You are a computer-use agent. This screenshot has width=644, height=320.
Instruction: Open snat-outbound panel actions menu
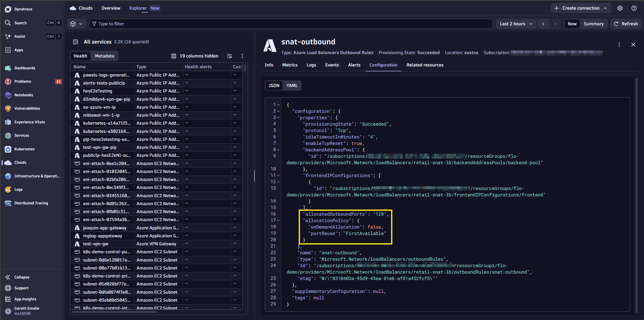click(619, 45)
